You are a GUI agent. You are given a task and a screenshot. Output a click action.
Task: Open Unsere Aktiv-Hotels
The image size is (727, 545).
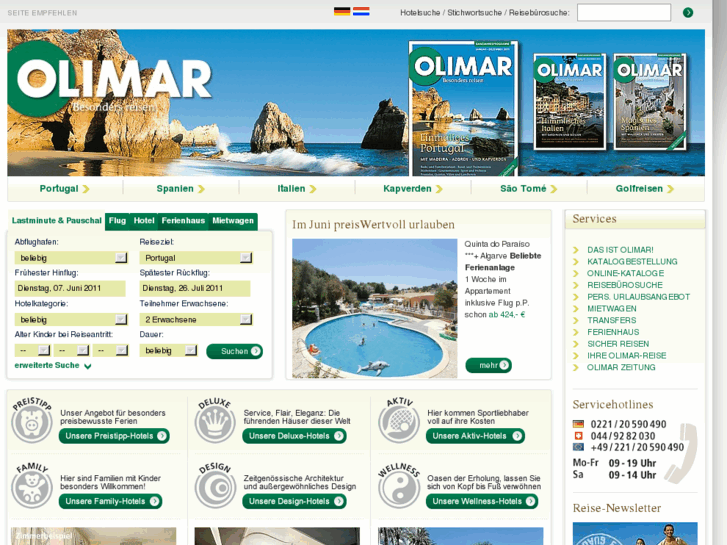(x=475, y=436)
